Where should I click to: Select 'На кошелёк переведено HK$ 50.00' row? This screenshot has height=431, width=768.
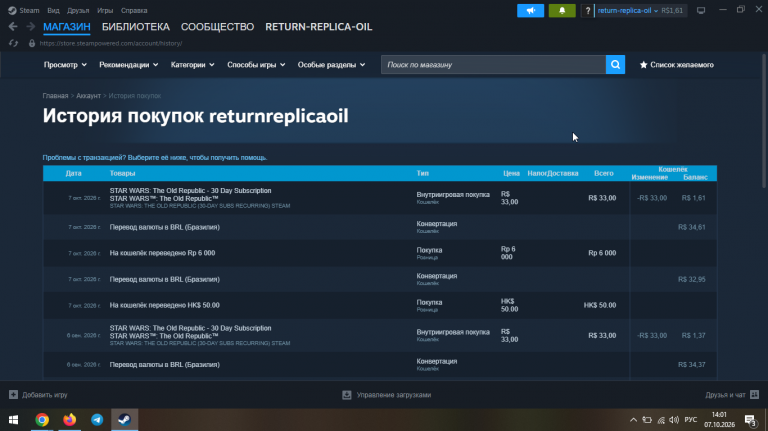click(x=380, y=305)
